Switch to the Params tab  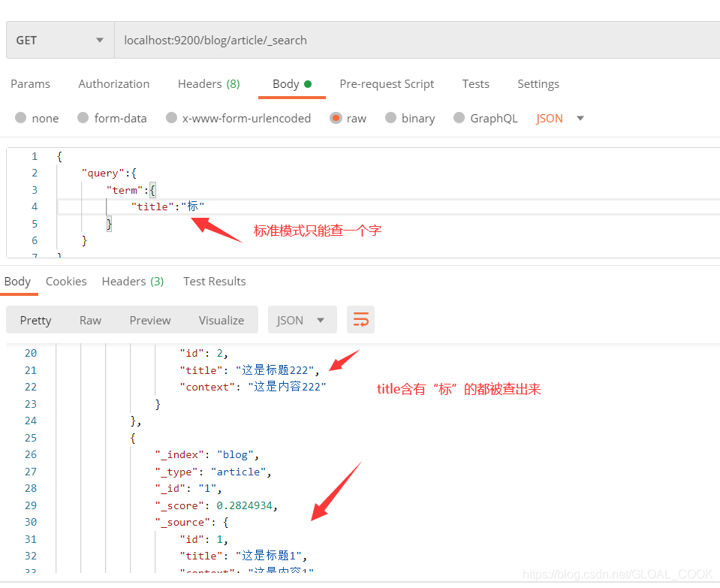point(30,84)
